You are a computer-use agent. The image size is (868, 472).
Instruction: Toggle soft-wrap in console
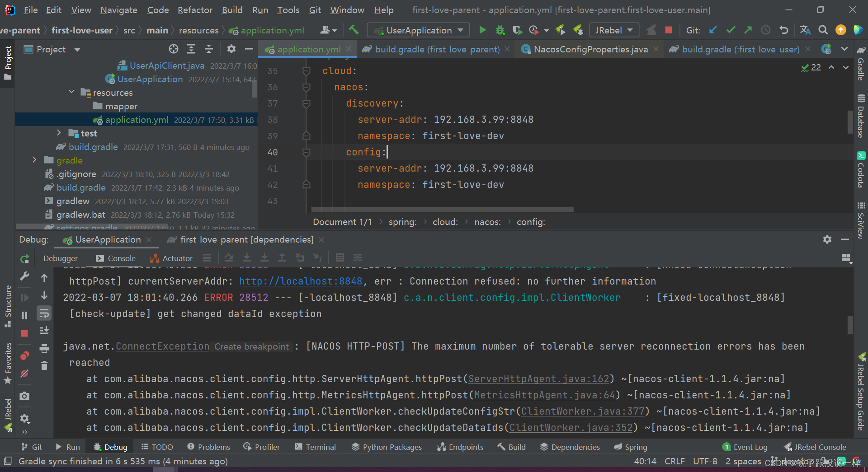coord(44,313)
